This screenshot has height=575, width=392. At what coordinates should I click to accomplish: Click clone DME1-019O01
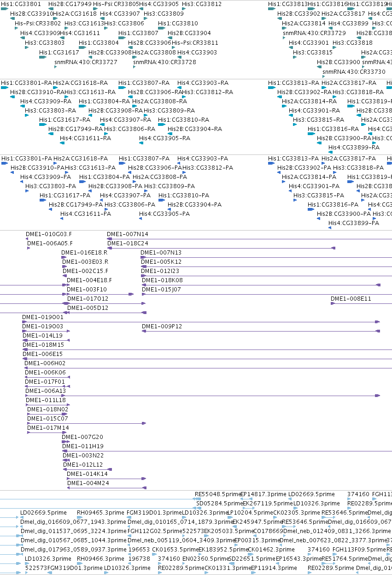[x=43, y=317]
